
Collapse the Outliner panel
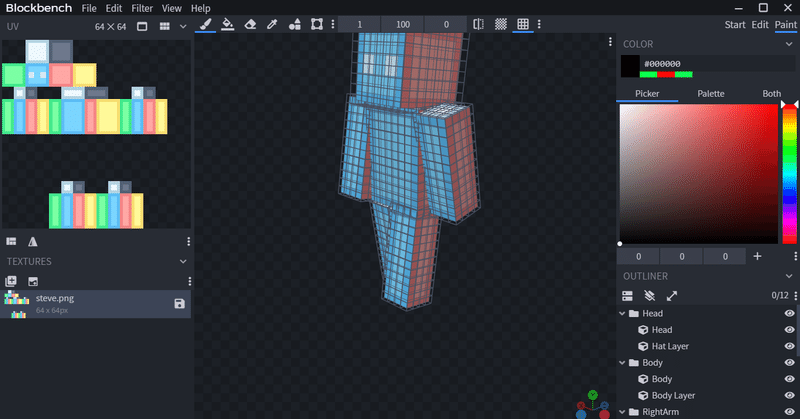(x=789, y=276)
